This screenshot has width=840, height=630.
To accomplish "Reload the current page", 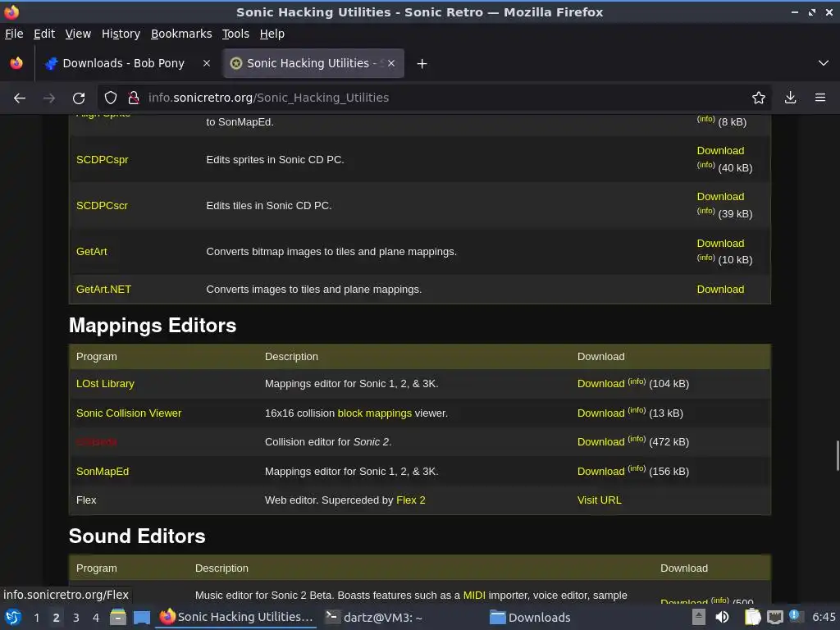I will pyautogui.click(x=79, y=98).
